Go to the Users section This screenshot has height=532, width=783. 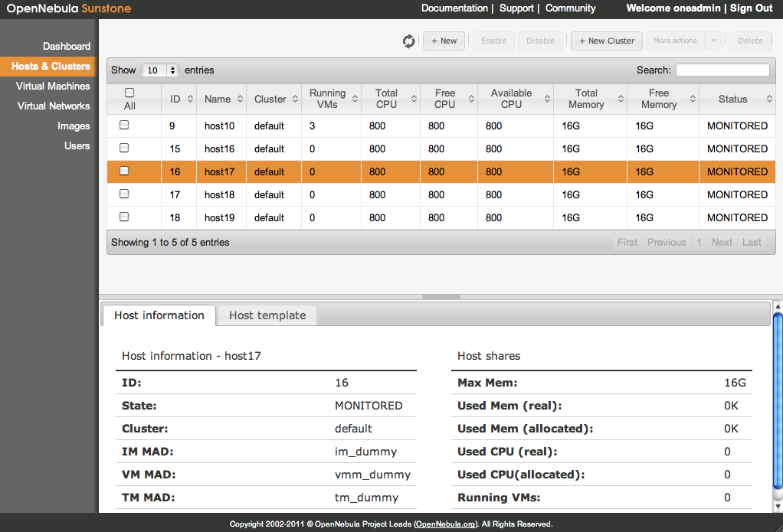(x=77, y=145)
